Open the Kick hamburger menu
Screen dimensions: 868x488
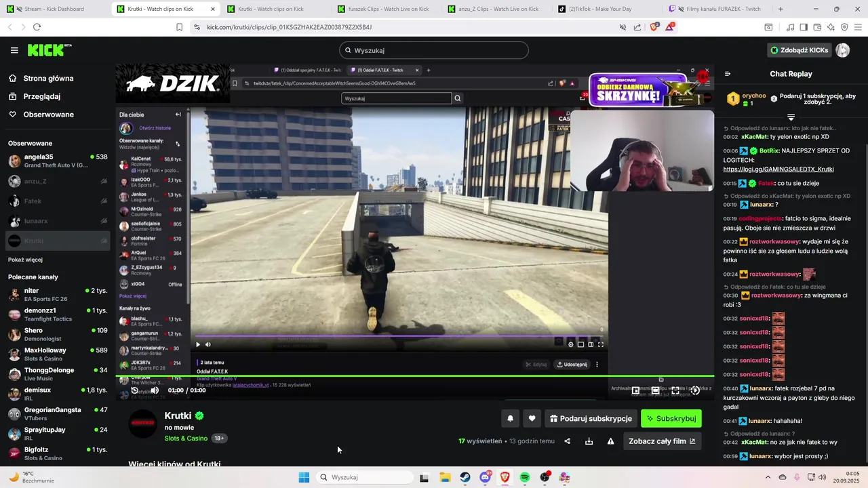(14, 50)
